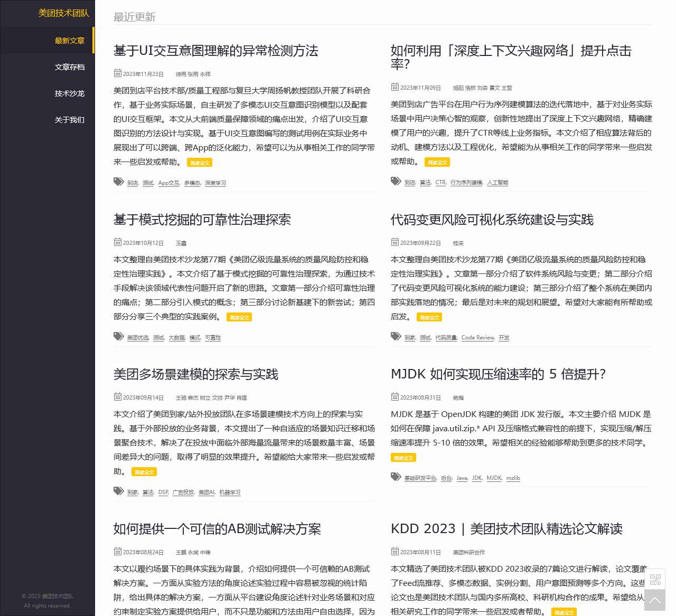Click author text 美团科研合作
The width and height of the screenshot is (676, 616).
tap(469, 552)
